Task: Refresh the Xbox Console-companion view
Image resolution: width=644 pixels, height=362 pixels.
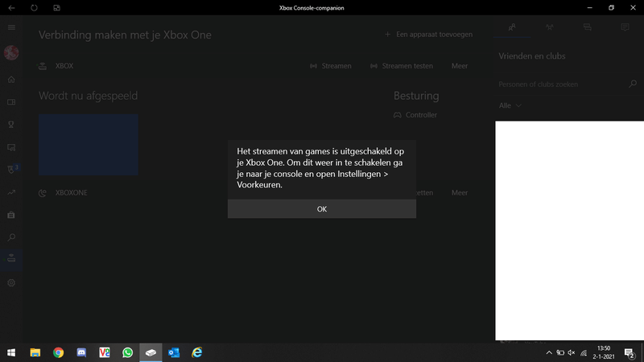Action: (34, 8)
